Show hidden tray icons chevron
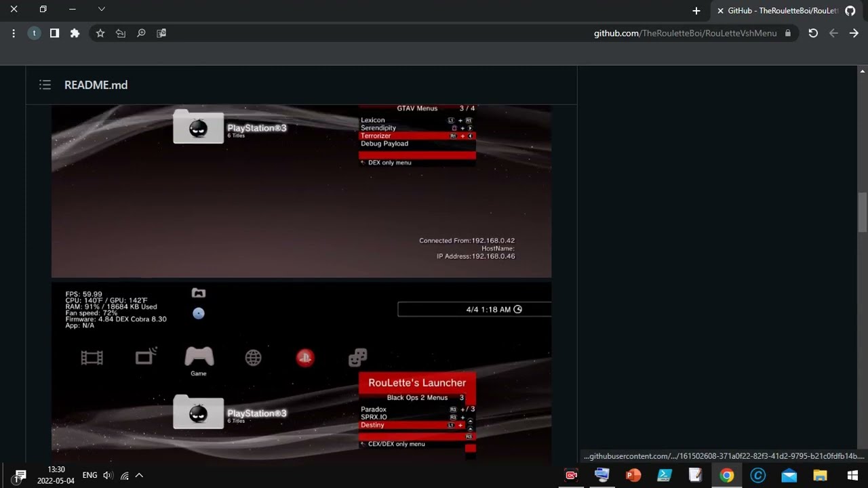Viewport: 868px width, 488px height. pyautogui.click(x=139, y=475)
